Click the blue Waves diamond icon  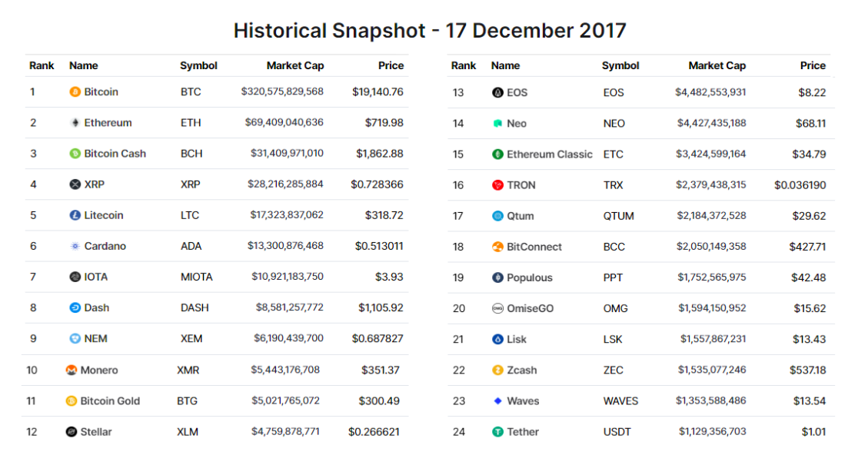click(497, 401)
